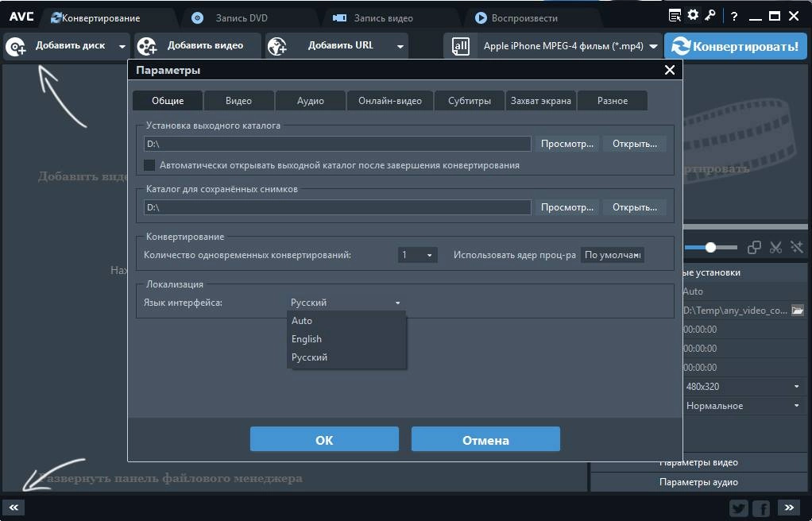Open help with the question mark icon
This screenshot has width=812, height=521.
(734, 17)
